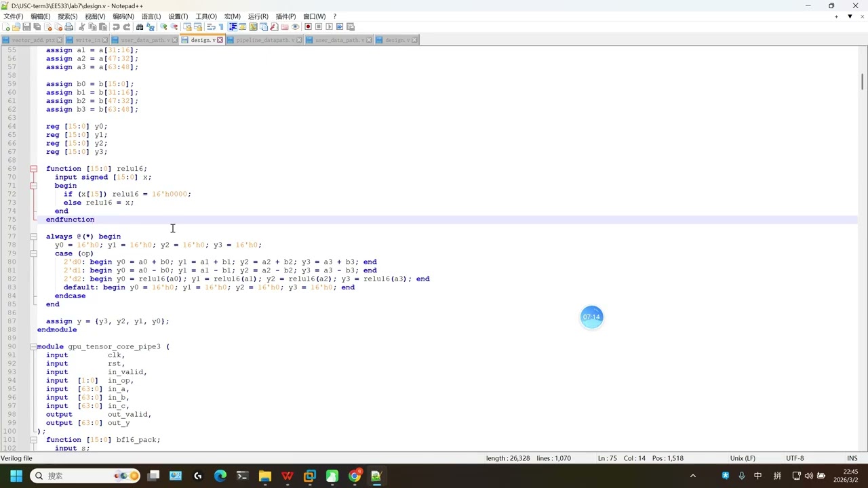
Task: Open line ending menu from Unix (LF) field
Action: [x=743, y=458]
